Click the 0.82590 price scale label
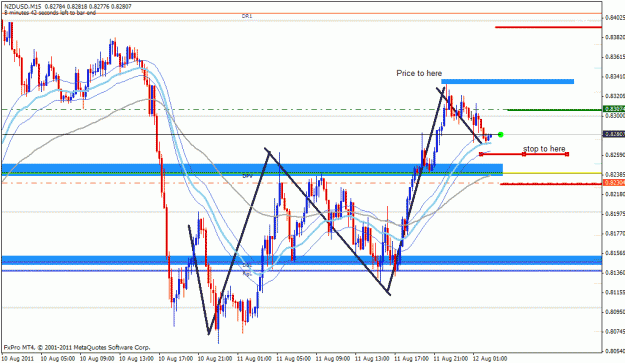The image size is (625, 363). pyautogui.click(x=615, y=155)
